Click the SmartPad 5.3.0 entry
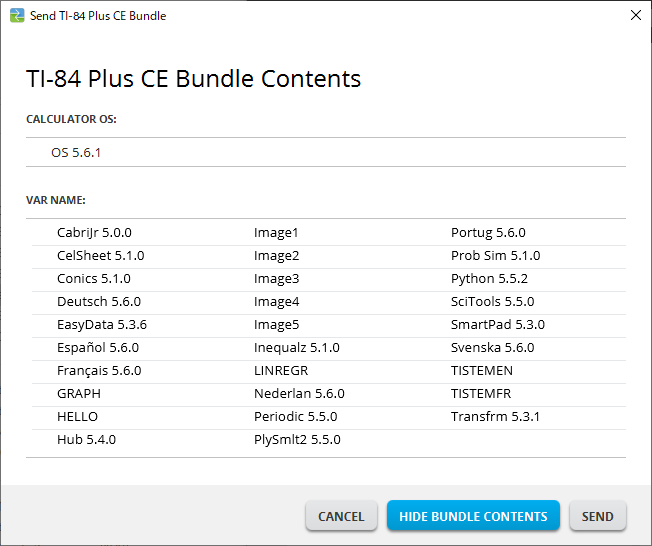 [498, 324]
